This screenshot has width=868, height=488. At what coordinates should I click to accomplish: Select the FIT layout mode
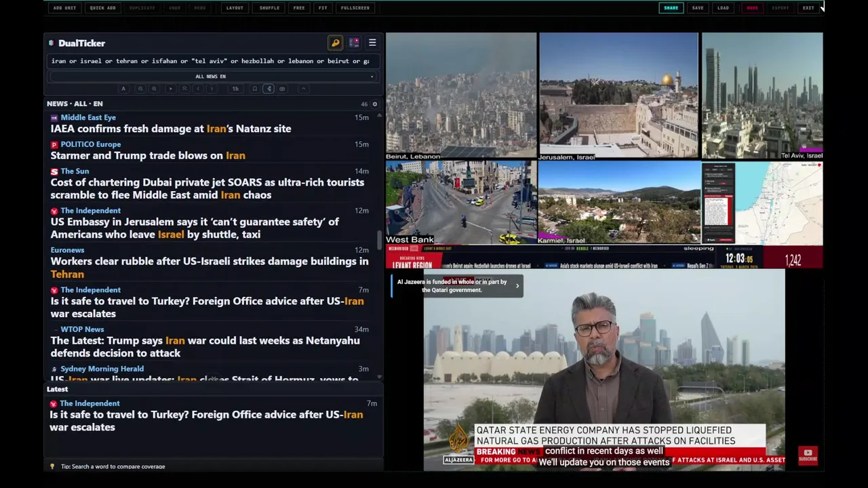click(x=323, y=8)
